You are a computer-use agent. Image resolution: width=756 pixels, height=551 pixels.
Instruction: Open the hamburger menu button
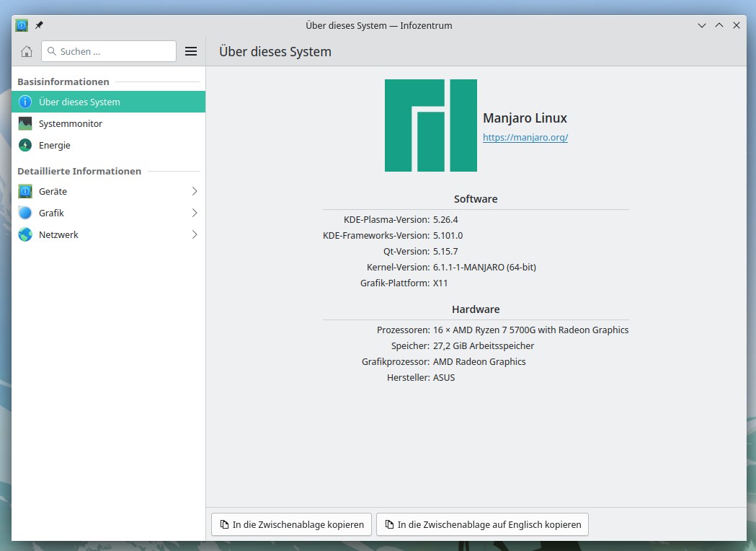(191, 51)
